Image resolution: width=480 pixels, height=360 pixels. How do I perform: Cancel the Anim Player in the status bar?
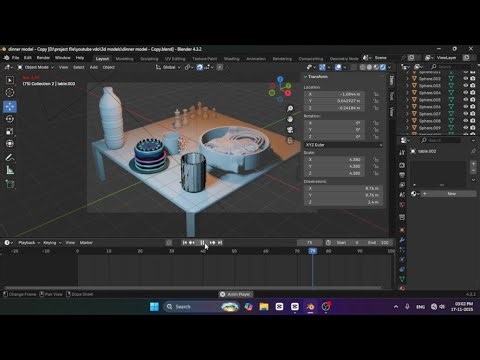[222, 294]
